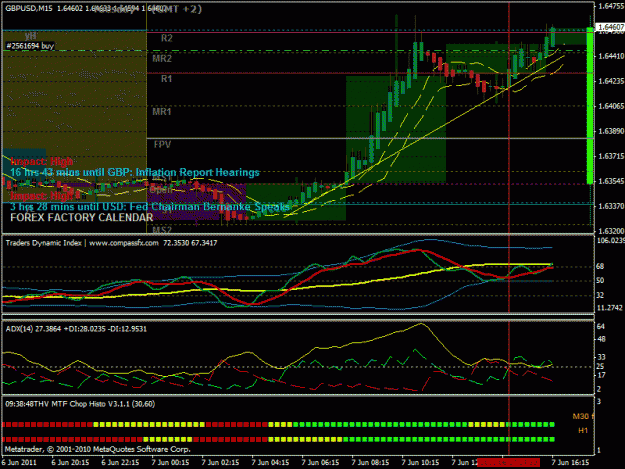The image size is (625, 469).
Task: Click the current price tag 1.64607
Action: tap(610, 27)
